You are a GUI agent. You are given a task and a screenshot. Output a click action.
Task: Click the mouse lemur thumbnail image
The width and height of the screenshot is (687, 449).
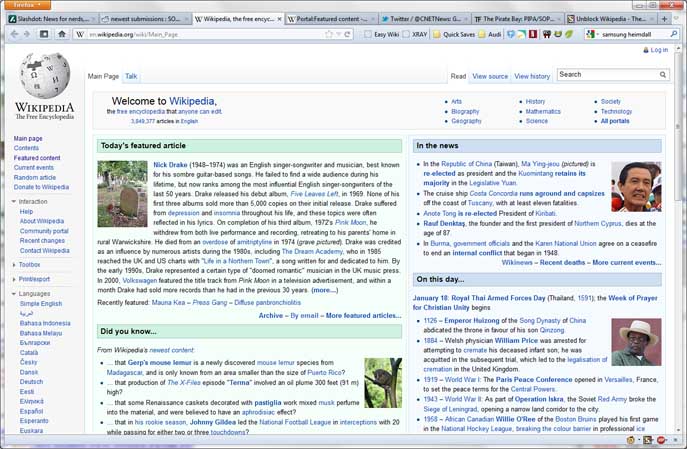click(x=383, y=383)
